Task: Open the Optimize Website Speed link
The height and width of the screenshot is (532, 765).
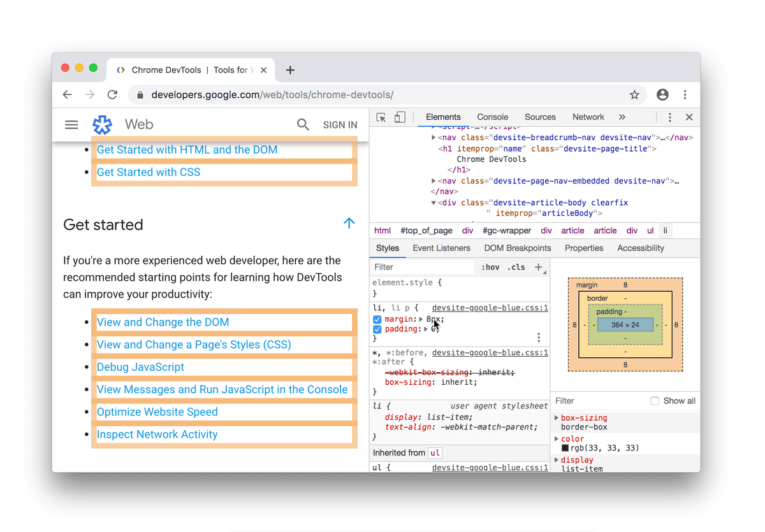Action: coord(157,412)
